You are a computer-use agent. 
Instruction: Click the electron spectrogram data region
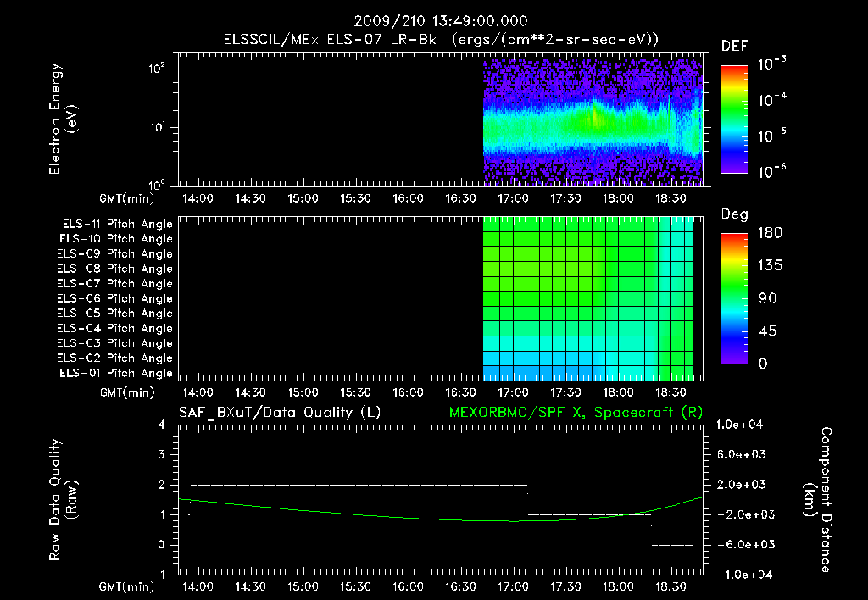tap(593, 122)
